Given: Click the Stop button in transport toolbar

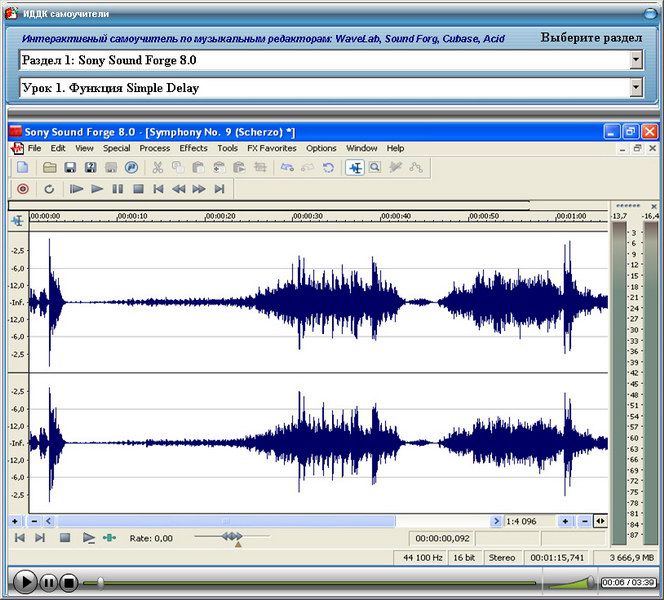Looking at the screenshot, I should pos(138,188).
